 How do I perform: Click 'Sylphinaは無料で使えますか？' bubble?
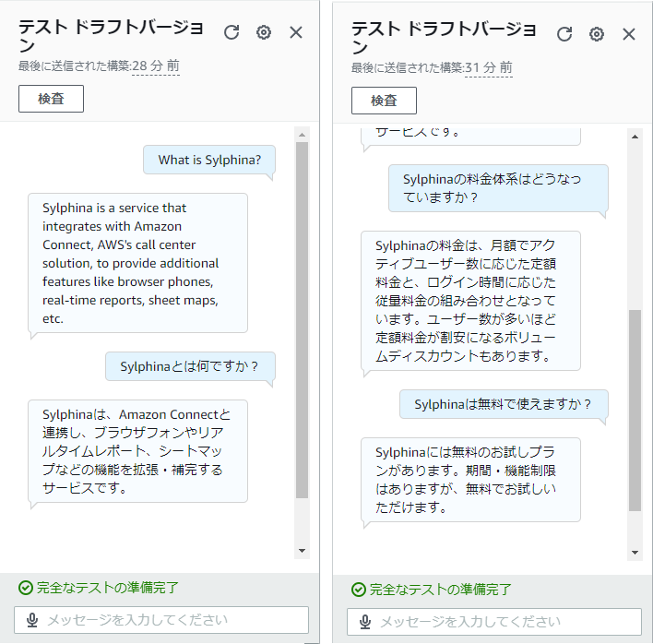pos(504,404)
